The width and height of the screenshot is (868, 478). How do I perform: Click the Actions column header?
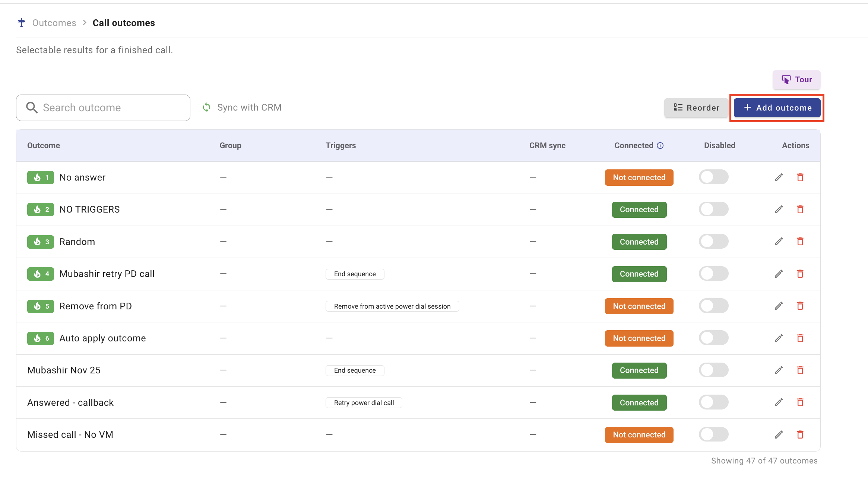click(796, 146)
